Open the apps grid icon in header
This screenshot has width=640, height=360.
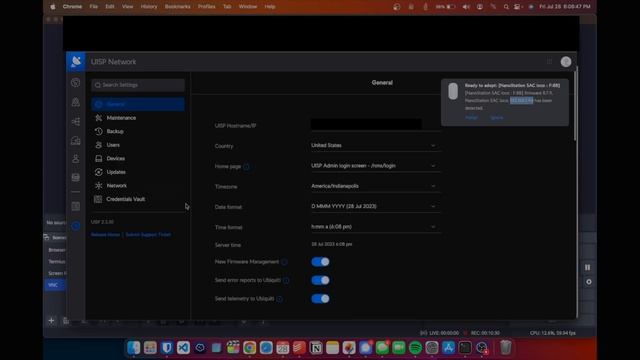tap(549, 62)
